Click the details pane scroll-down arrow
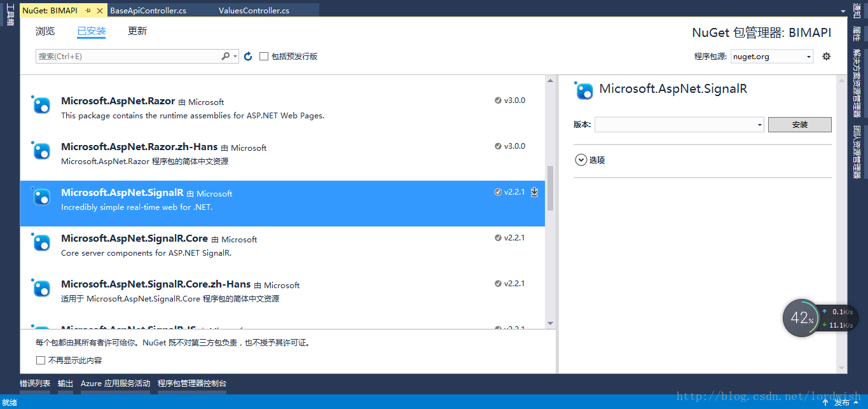868x409 pixels. point(843,368)
